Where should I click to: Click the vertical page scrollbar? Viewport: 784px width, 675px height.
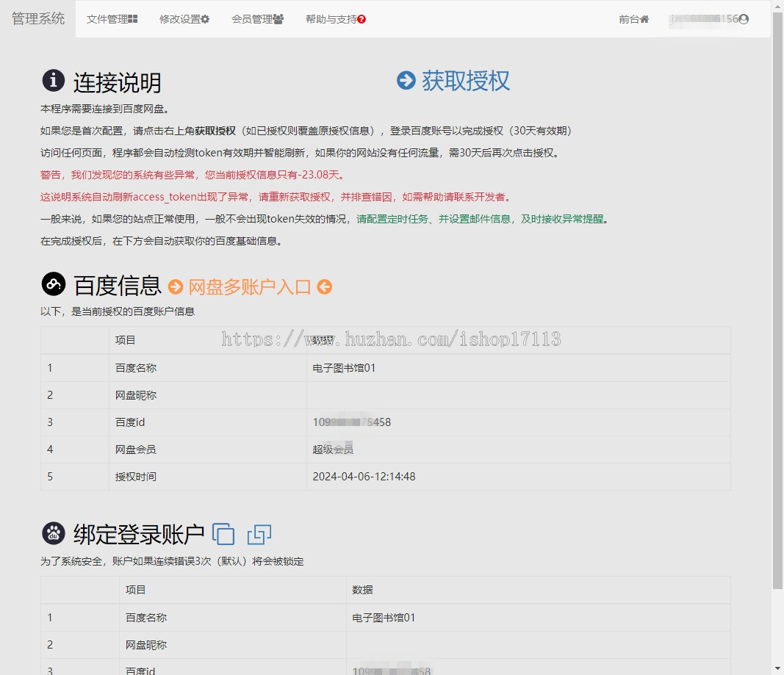click(777, 300)
